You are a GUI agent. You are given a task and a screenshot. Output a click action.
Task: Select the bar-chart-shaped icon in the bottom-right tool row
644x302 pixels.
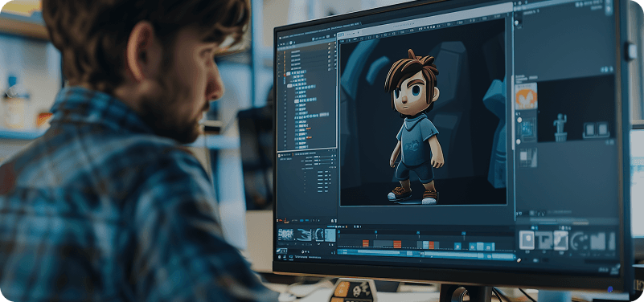598,241
